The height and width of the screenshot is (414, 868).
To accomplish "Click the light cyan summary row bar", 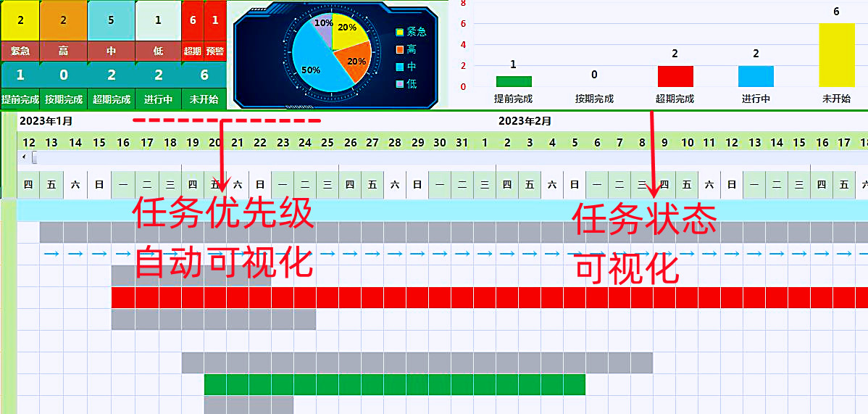I will click(442, 210).
